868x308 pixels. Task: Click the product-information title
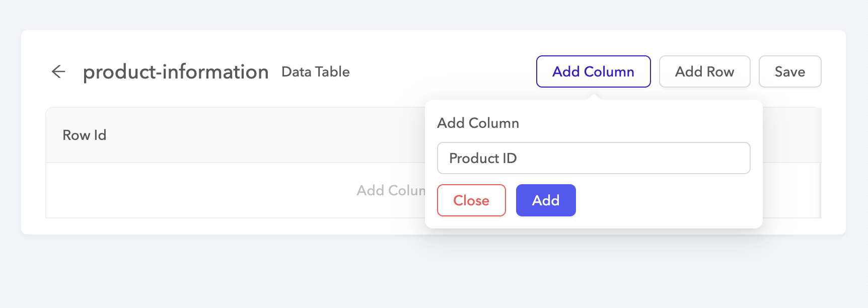tap(176, 71)
